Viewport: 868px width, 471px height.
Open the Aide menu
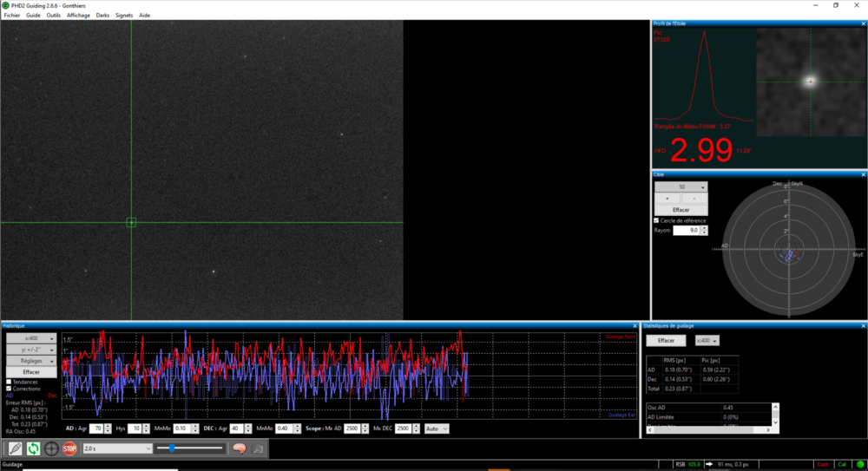tap(144, 16)
